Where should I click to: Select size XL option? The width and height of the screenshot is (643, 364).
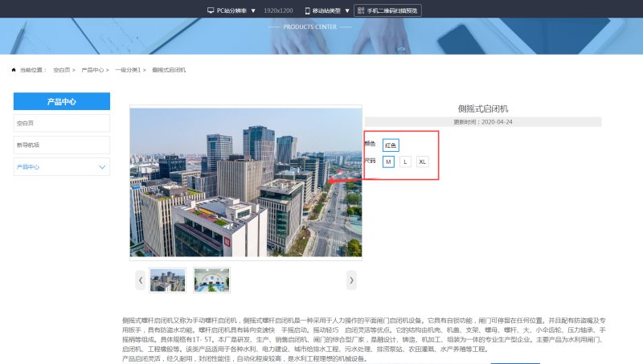423,162
